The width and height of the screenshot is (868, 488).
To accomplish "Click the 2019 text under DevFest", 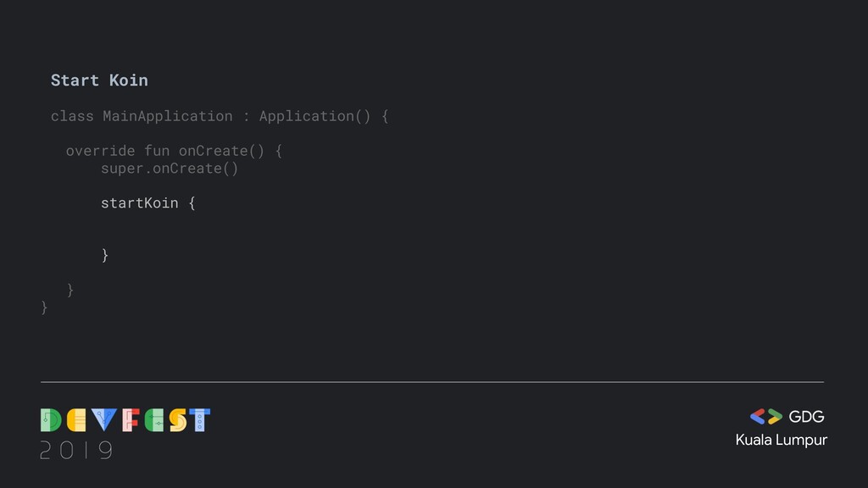I will [x=76, y=450].
